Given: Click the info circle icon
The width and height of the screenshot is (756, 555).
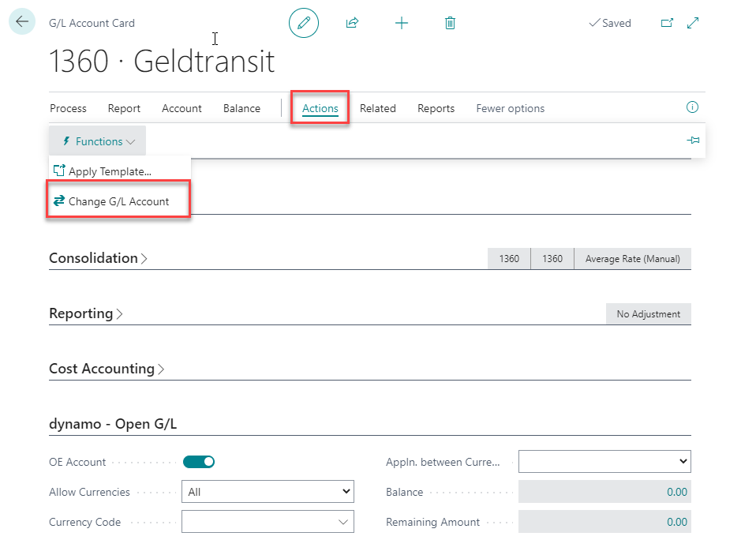Looking at the screenshot, I should coord(693,107).
